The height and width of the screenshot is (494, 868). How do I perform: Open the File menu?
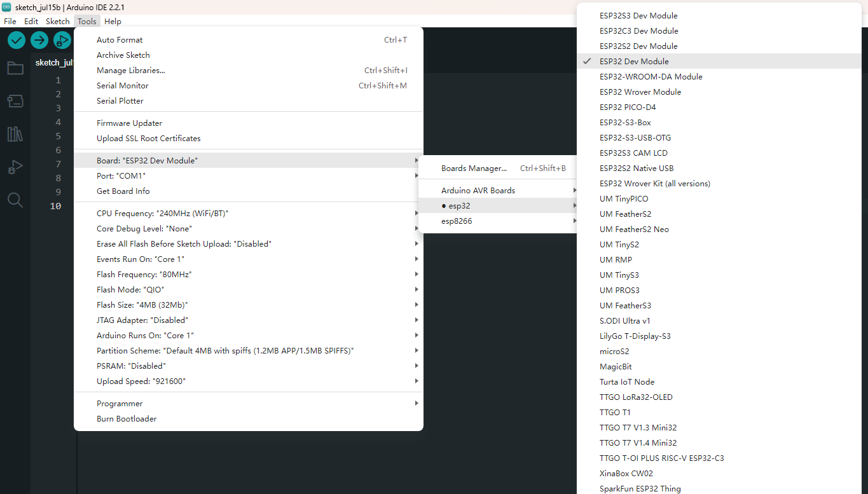click(10, 21)
